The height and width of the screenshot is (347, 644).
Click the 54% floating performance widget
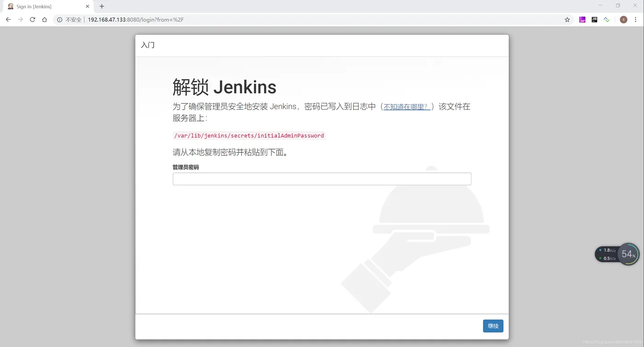pos(628,254)
